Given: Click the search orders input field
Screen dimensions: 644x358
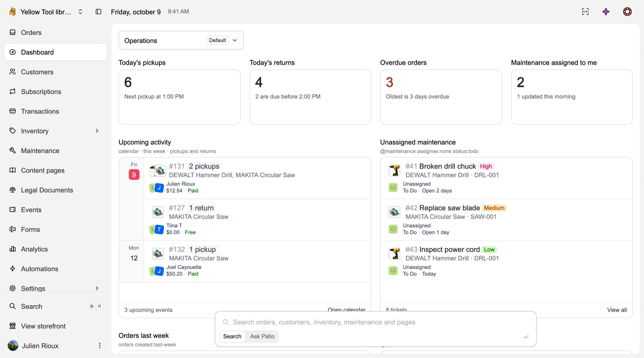Looking at the screenshot, I should coord(376,322).
